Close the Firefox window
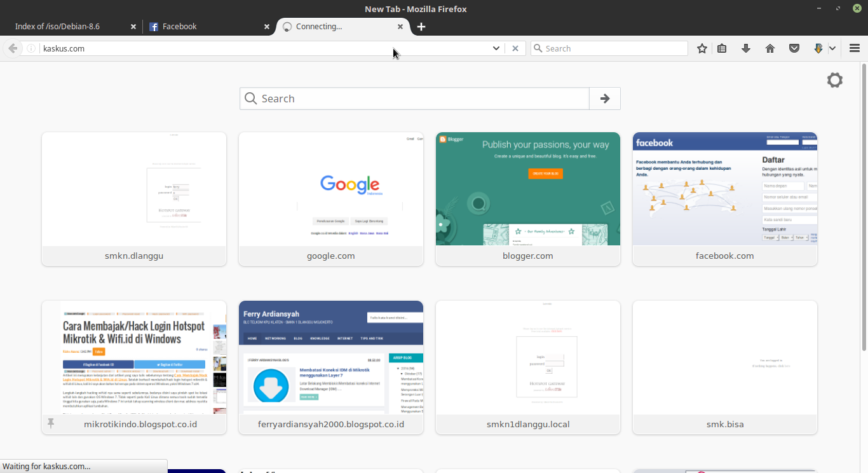 857,8
